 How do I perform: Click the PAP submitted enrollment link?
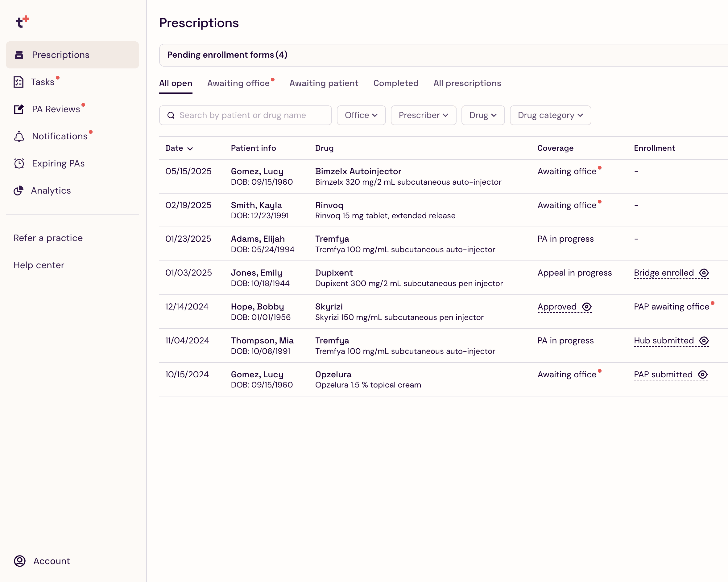[663, 375]
